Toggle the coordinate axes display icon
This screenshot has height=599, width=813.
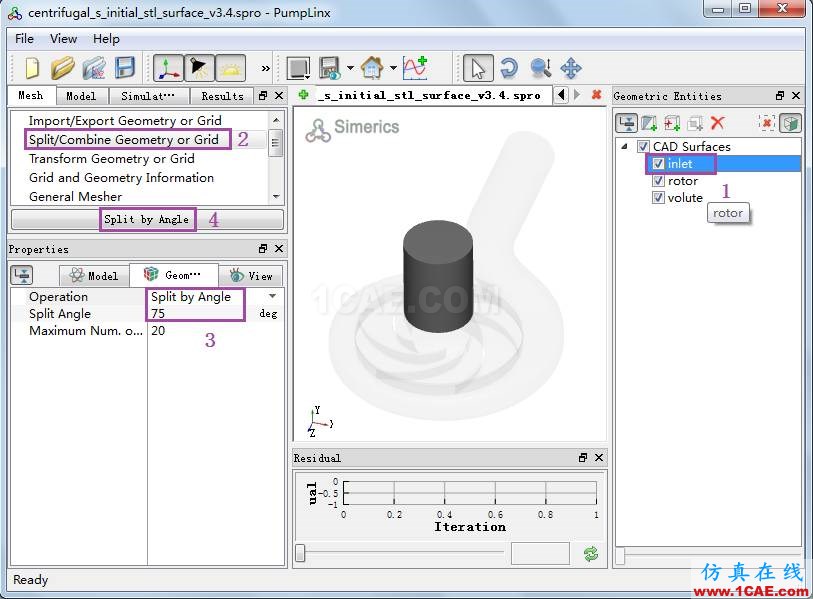click(x=169, y=68)
